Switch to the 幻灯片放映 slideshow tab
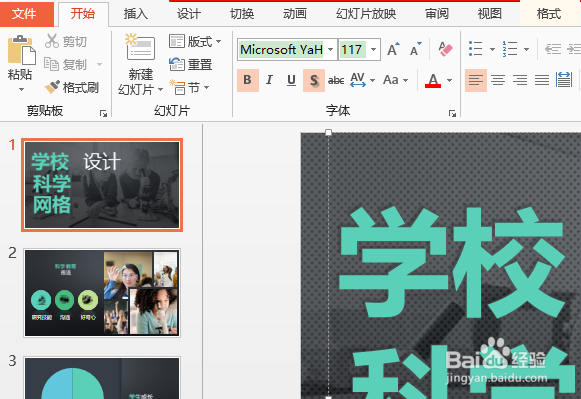 point(366,14)
